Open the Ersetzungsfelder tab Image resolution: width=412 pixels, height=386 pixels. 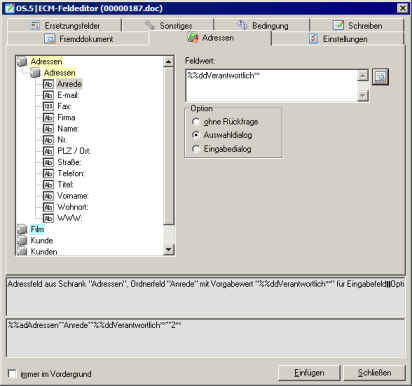(x=64, y=25)
